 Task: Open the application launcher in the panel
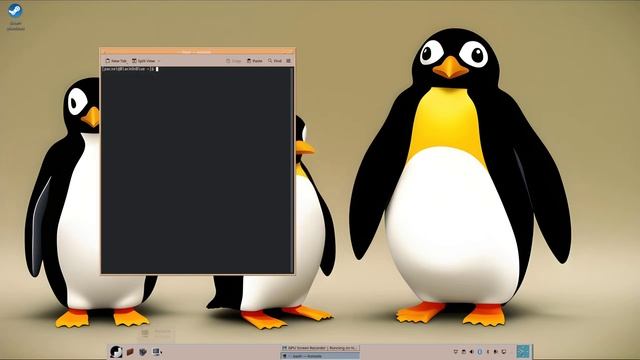(116, 351)
